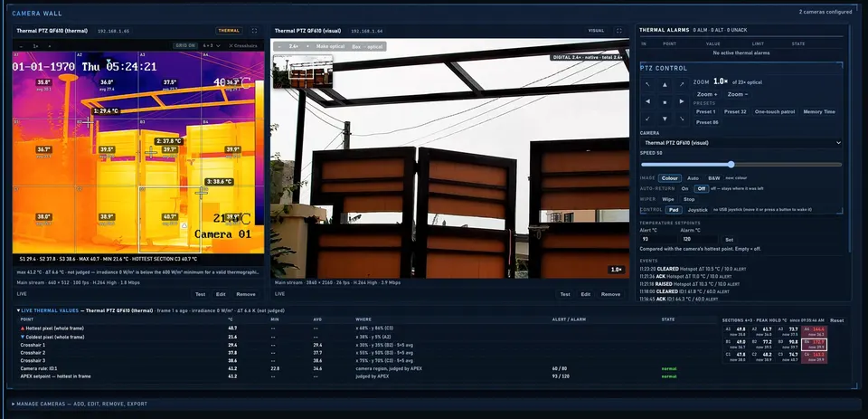This screenshot has height=419, width=868.
Task: Remove the visual camera
Action: tap(610, 294)
